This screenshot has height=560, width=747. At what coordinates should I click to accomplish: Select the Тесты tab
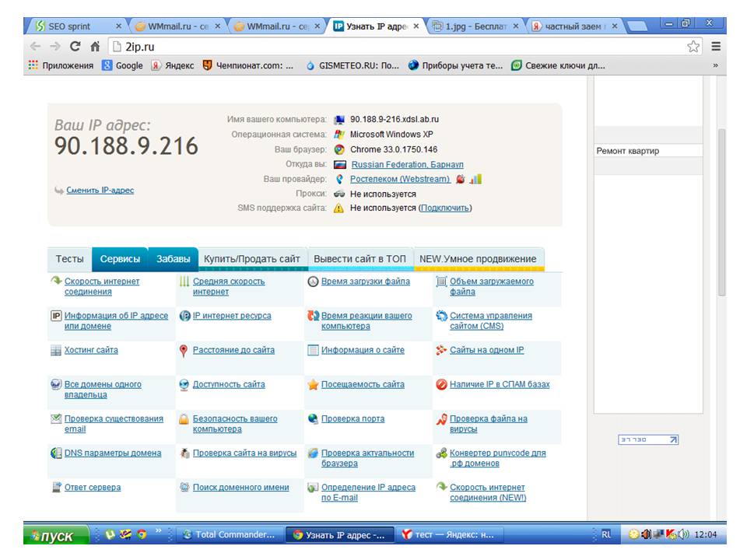click(69, 259)
